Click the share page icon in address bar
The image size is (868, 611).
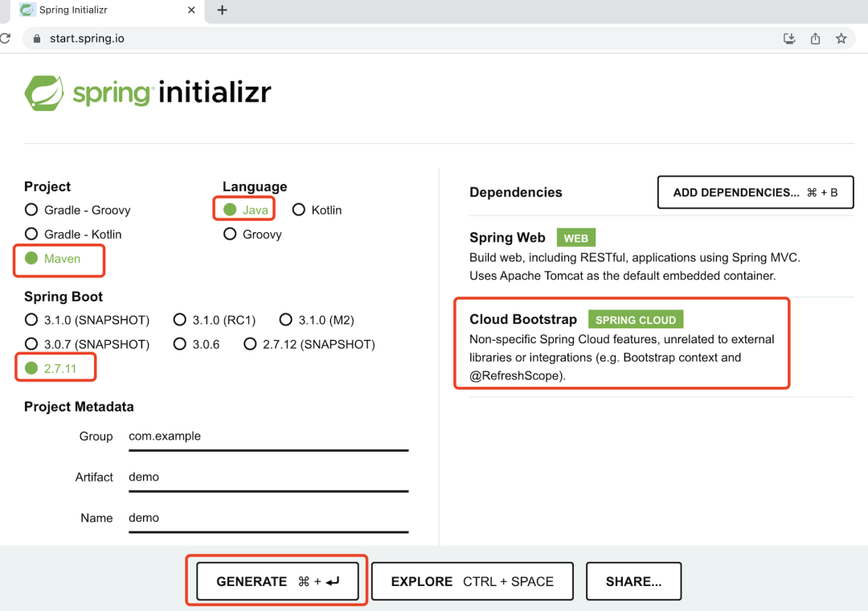point(816,39)
